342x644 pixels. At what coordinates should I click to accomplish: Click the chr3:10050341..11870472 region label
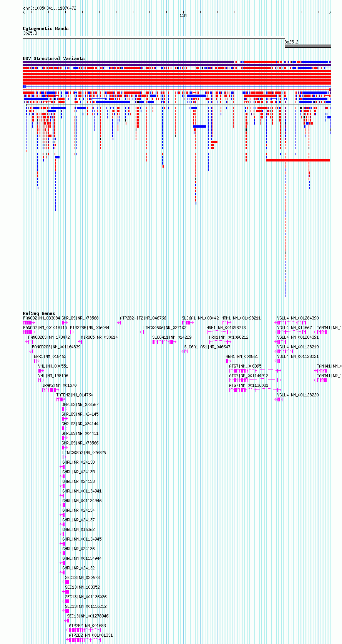(50, 8)
